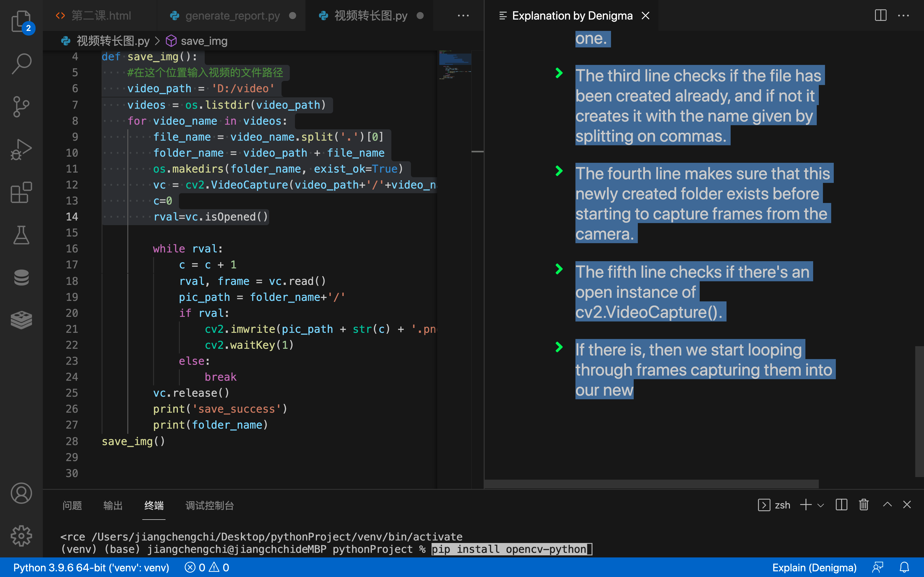Switch to the 调试控制台 panel tab

coord(209,505)
